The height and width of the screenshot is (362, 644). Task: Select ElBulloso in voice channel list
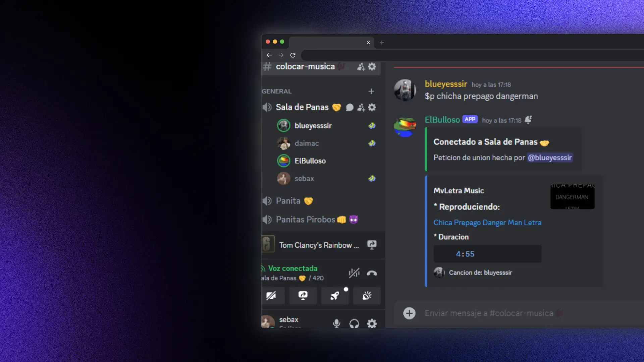(310, 161)
